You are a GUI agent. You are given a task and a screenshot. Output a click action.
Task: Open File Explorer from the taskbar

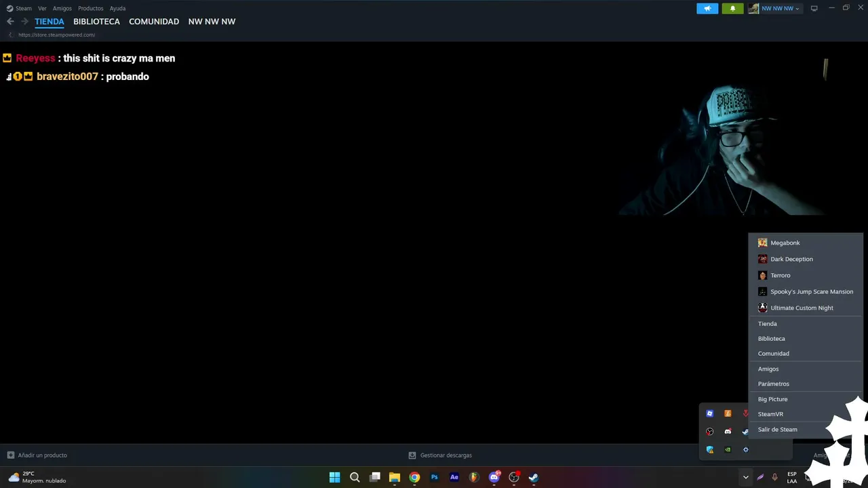tap(395, 477)
